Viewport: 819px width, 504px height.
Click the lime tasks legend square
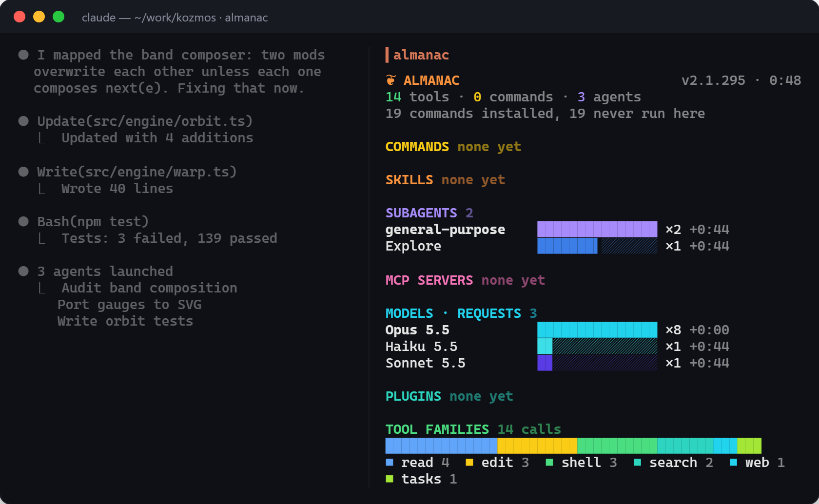(x=390, y=479)
